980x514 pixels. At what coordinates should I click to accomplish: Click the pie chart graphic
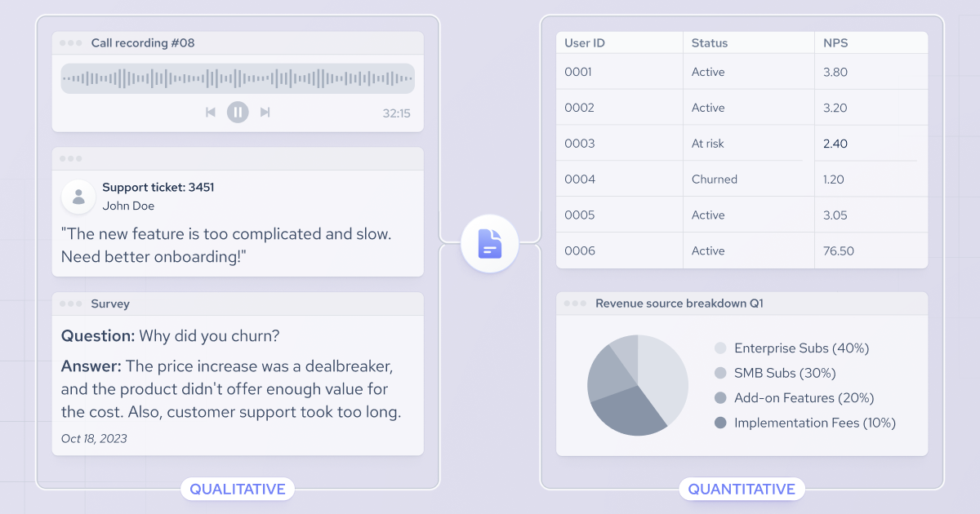point(638,385)
